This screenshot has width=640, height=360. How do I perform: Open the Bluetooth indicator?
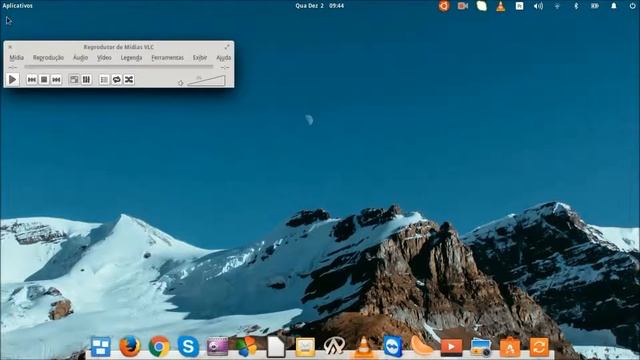(576, 6)
